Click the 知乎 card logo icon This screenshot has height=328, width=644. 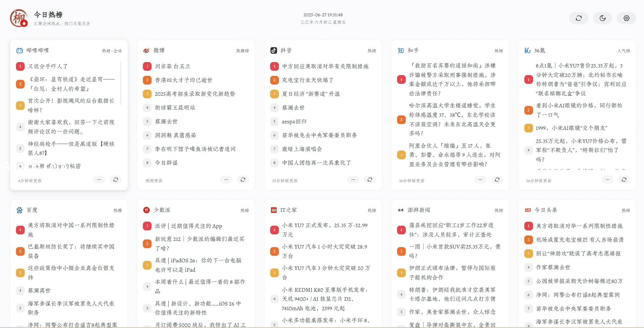pyautogui.click(x=401, y=50)
